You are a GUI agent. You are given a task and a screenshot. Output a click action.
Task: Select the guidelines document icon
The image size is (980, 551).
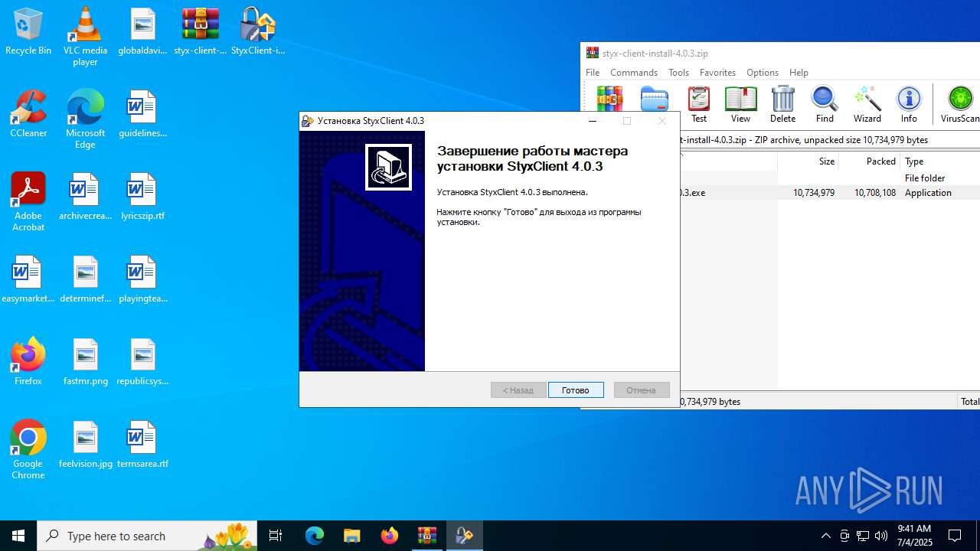click(x=142, y=115)
